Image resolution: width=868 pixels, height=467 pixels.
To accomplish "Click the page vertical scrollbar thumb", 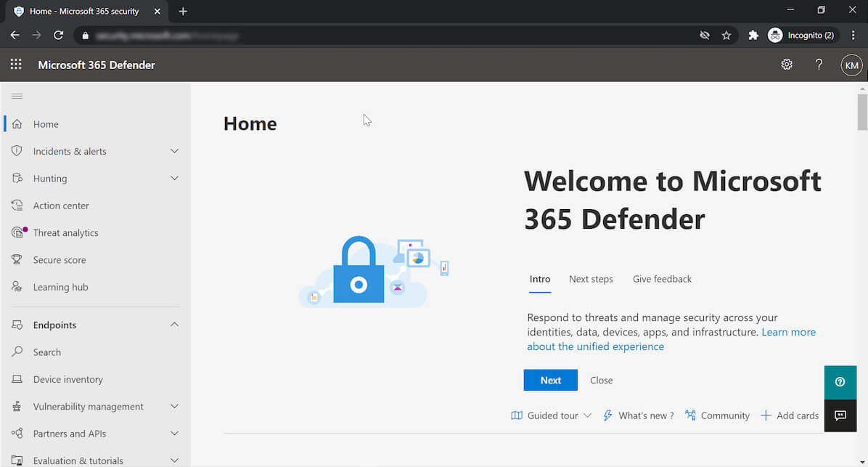I will tap(862, 112).
